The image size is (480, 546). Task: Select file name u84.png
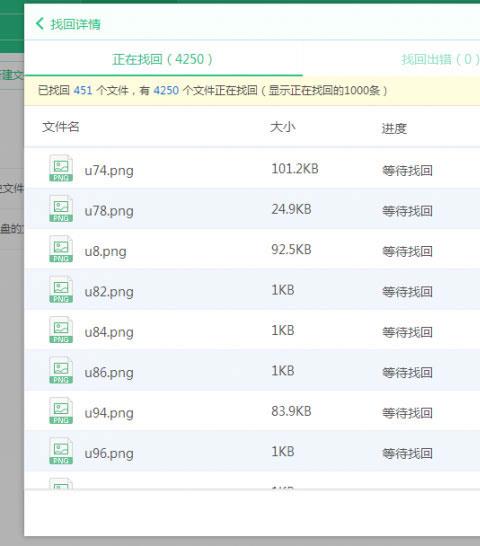[109, 333]
